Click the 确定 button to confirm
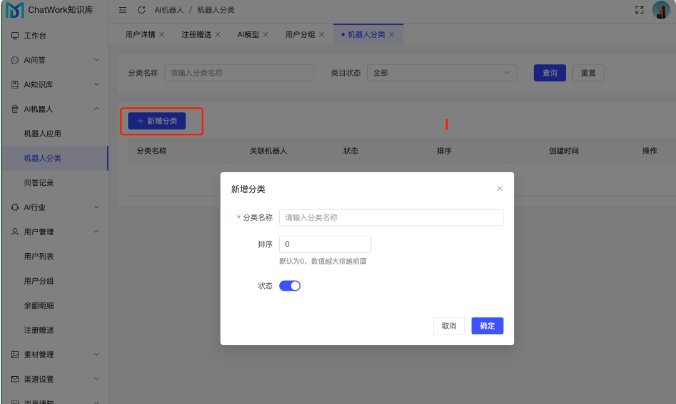The height and width of the screenshot is (404, 676). coord(487,326)
